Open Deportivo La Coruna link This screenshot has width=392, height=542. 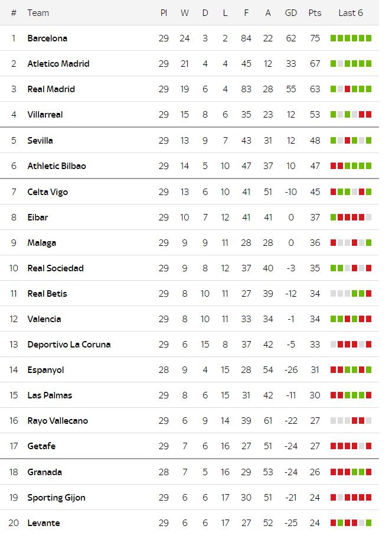pos(69,345)
